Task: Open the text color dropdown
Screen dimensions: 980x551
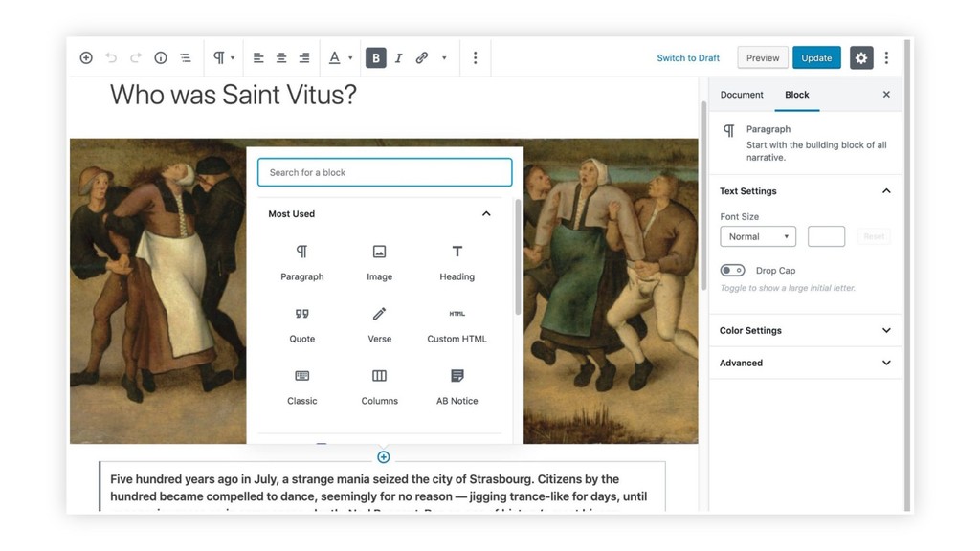Action: (x=341, y=57)
